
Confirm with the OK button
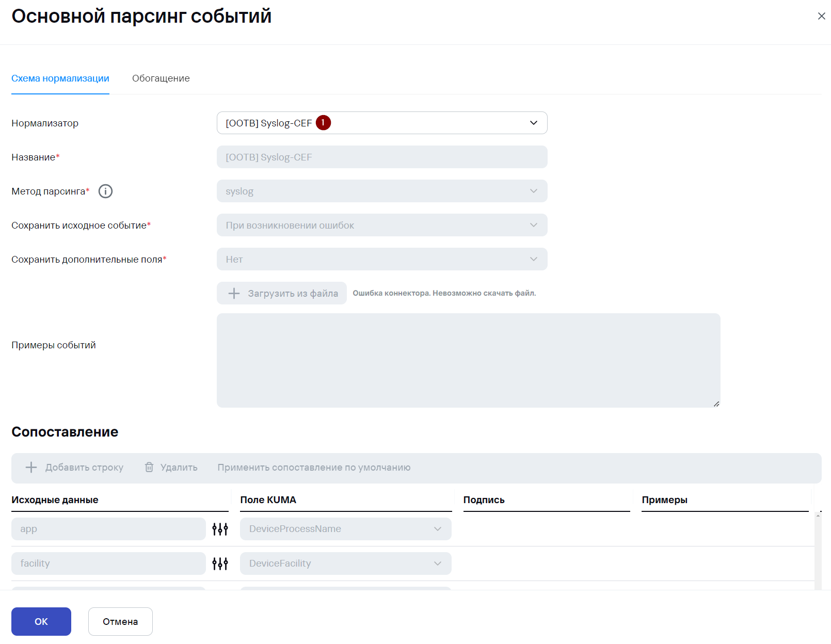coord(41,621)
